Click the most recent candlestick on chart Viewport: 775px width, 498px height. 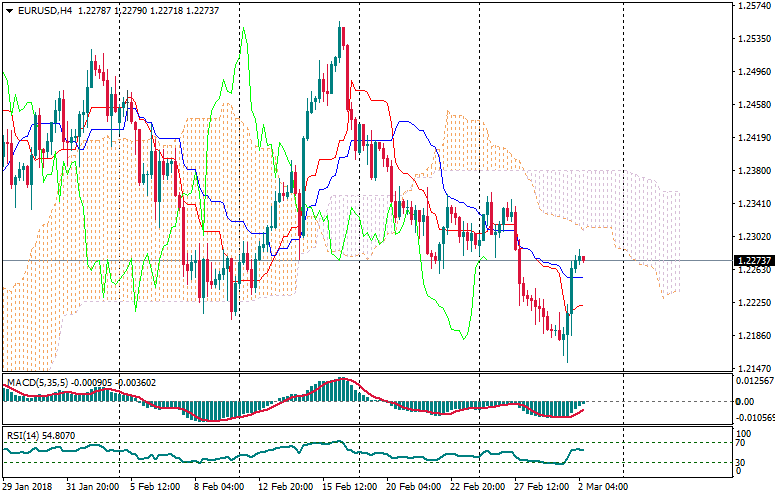coord(583,259)
